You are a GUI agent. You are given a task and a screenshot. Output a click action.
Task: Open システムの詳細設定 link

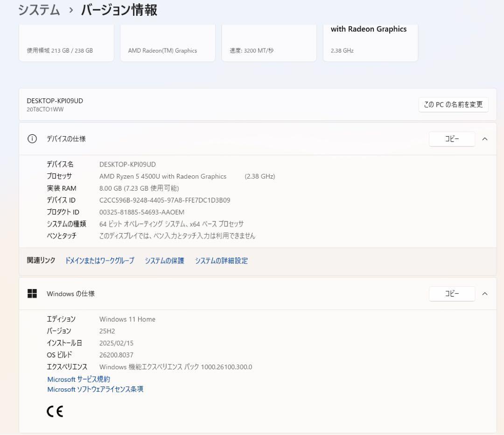pyautogui.click(x=221, y=261)
